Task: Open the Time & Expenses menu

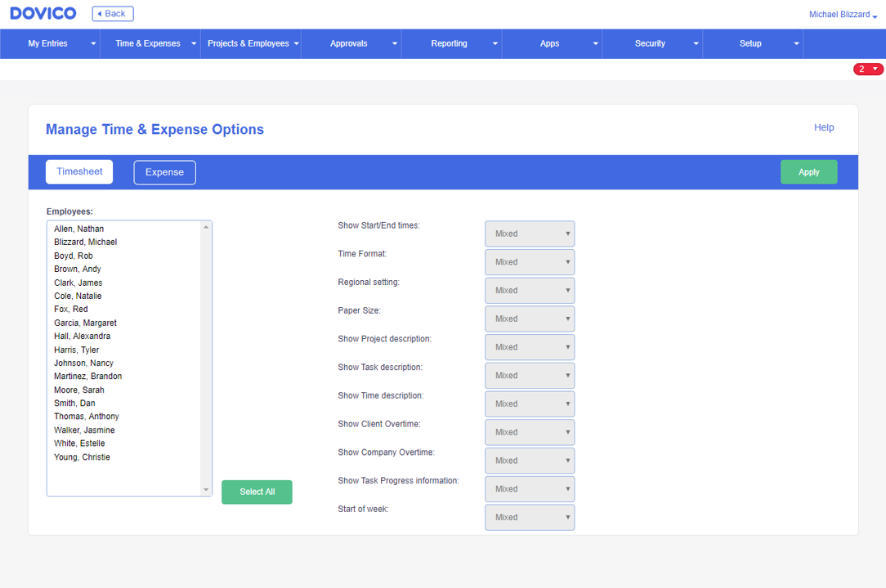Action: coord(150,43)
